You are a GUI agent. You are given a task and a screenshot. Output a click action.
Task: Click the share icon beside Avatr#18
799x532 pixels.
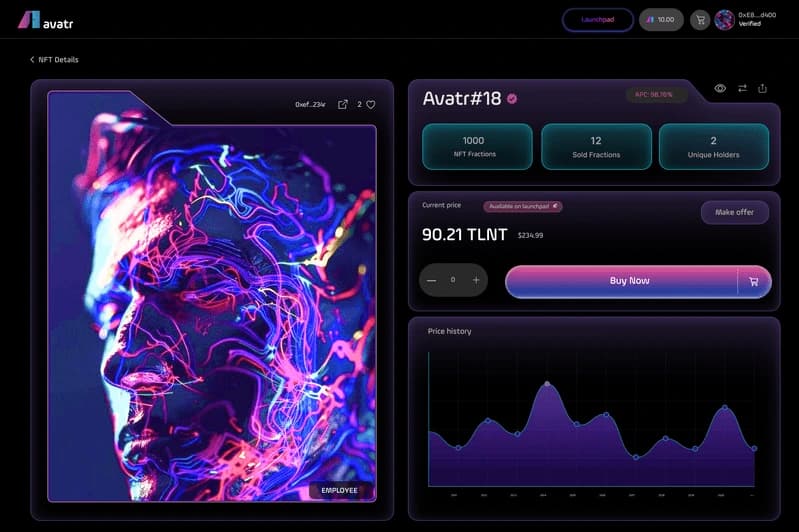point(763,88)
